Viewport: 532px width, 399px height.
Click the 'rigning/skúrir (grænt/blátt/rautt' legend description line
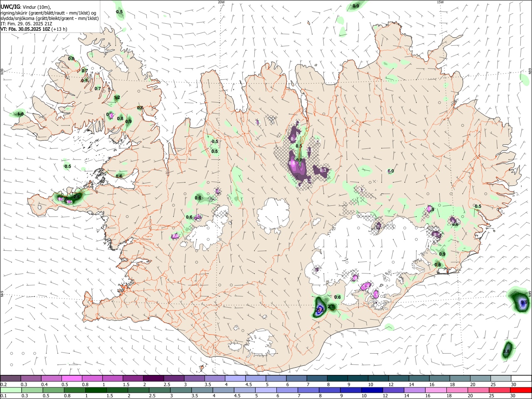click(48, 12)
